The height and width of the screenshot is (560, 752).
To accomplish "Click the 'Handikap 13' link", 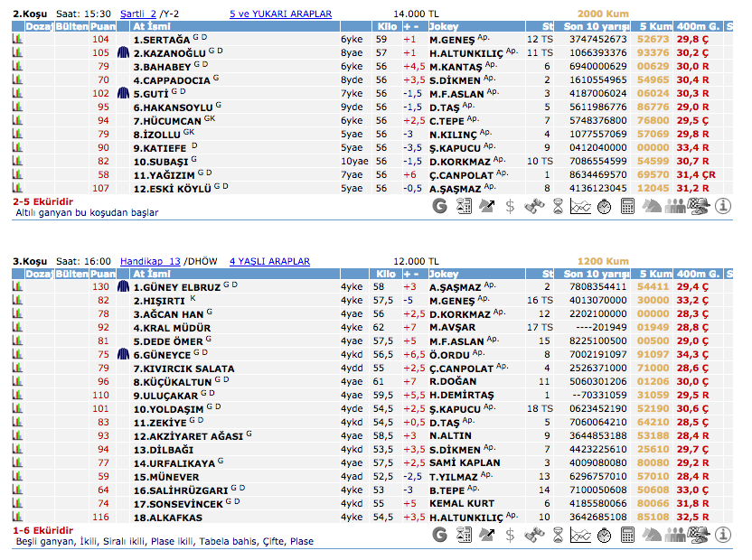I will [150, 261].
